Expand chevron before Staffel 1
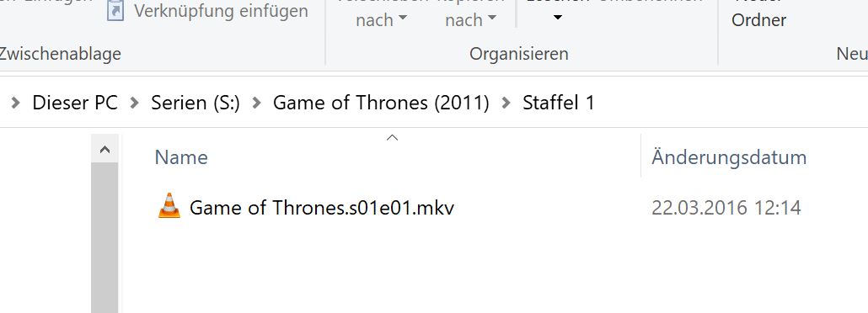868x313 pixels. pos(506,103)
